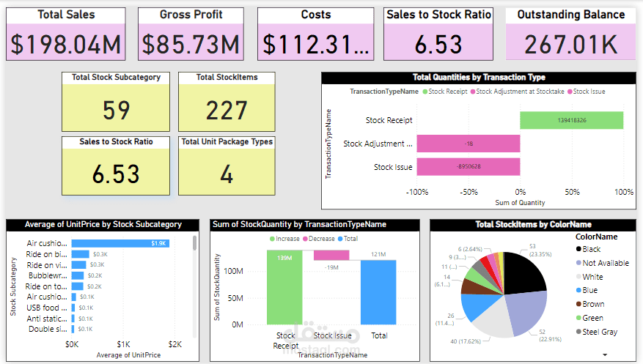Click the pink -19M waterfall column
The width and height of the screenshot is (643, 364).
coord(331,255)
